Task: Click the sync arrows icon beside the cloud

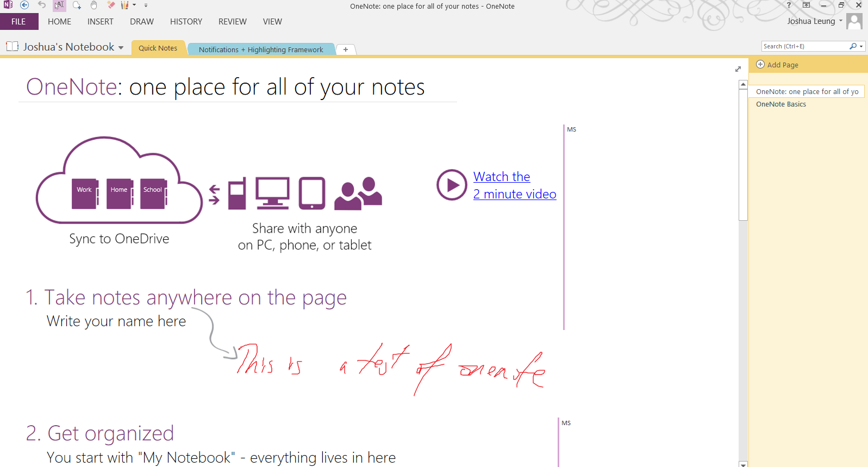Action: (x=214, y=195)
